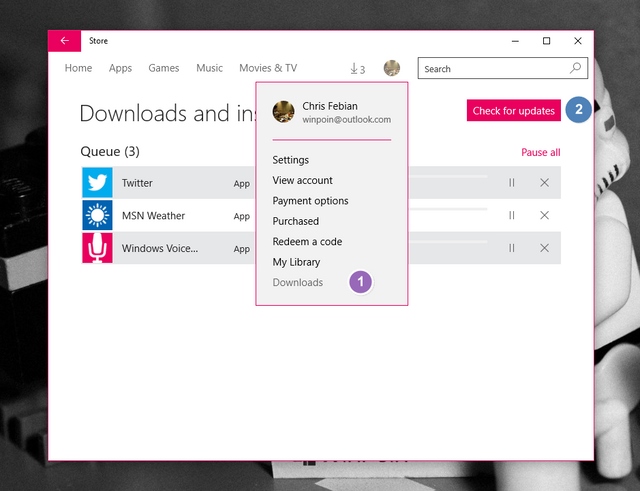Open the Games tab

coord(164,68)
